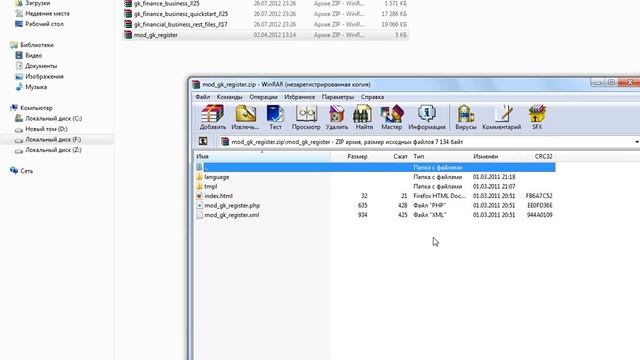The image size is (640, 360).
Task: Open Компьютер in Explorer sidebar
Action: point(36,108)
